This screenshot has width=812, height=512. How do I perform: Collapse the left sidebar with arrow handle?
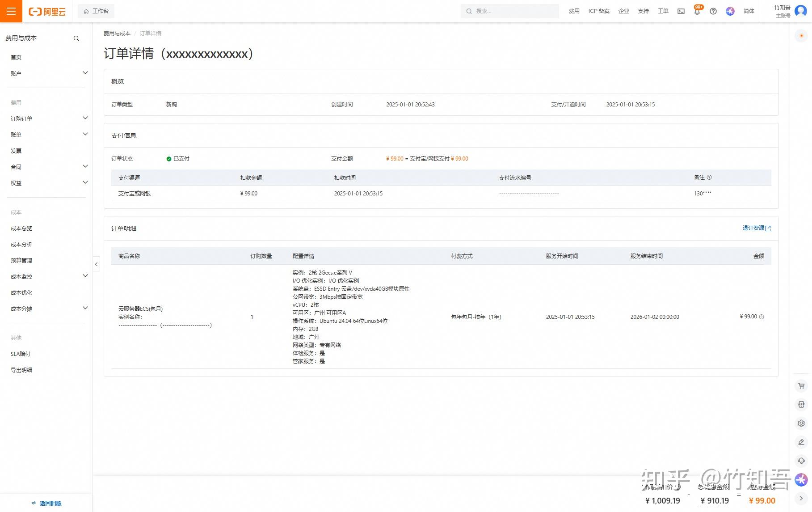[96, 264]
